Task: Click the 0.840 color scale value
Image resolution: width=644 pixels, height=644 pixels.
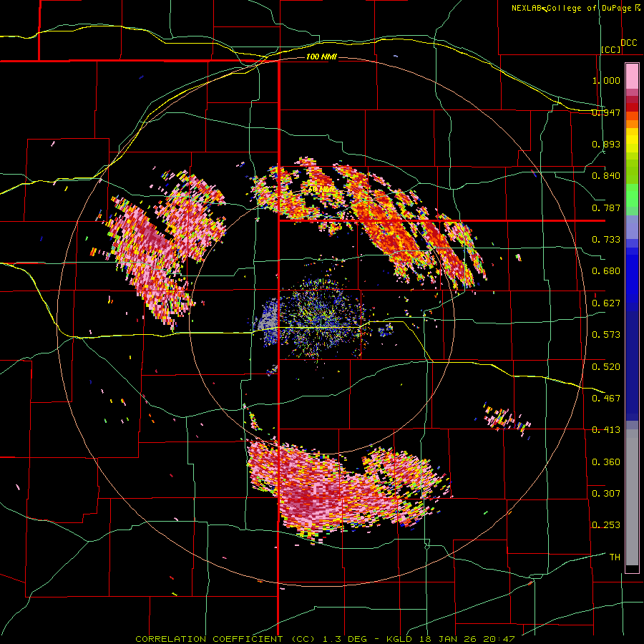Action: 606,176
